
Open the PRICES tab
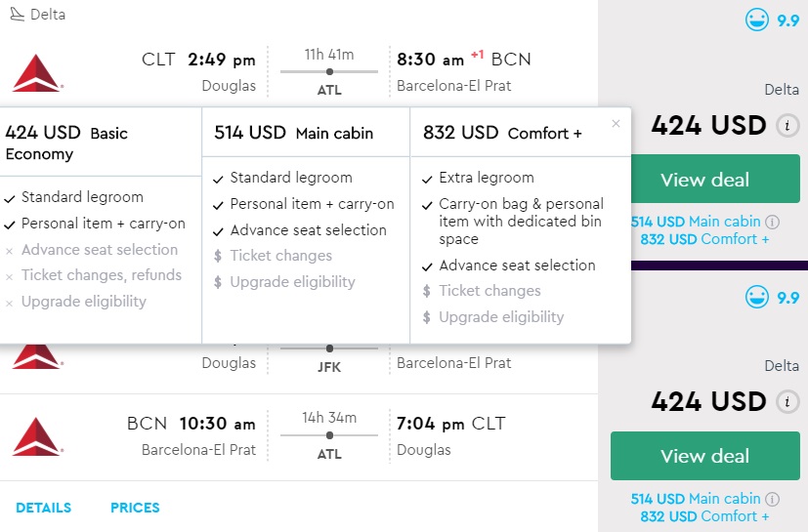pos(135,508)
